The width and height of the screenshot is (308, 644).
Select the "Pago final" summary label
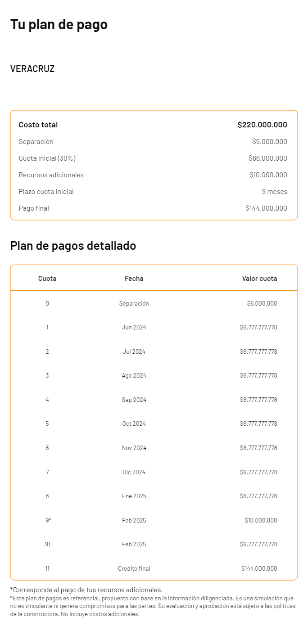[x=34, y=208]
